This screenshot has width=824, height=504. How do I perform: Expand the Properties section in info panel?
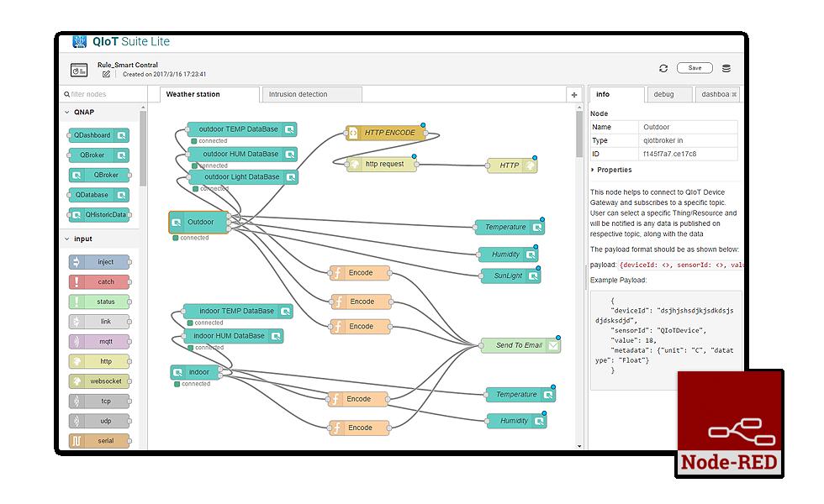coord(611,170)
